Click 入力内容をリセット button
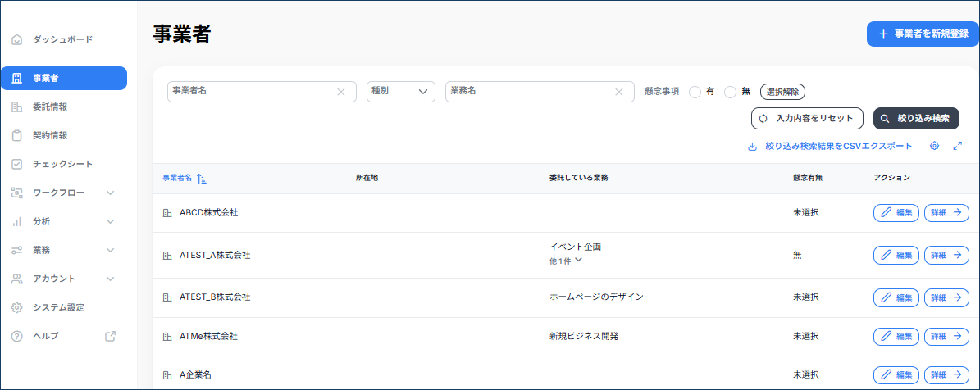The image size is (980, 390). [x=807, y=118]
